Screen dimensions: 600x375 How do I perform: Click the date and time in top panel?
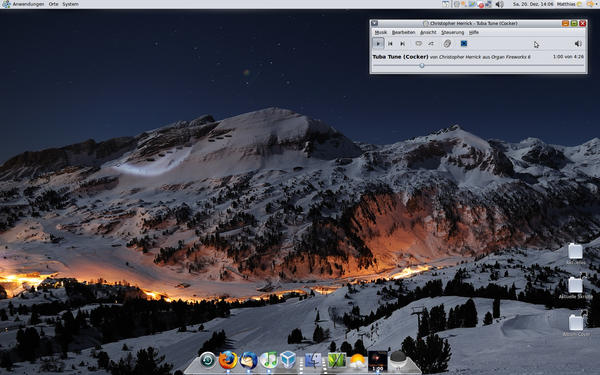pos(533,4)
